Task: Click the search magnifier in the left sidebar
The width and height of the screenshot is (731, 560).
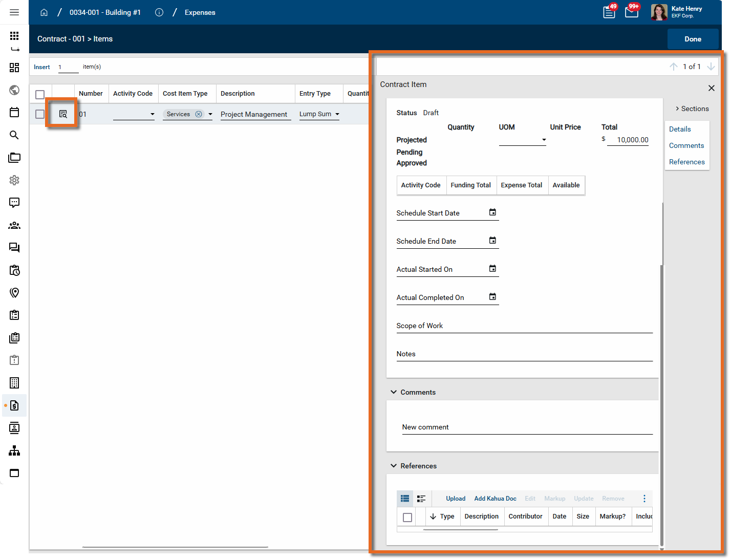Action: pos(14,135)
